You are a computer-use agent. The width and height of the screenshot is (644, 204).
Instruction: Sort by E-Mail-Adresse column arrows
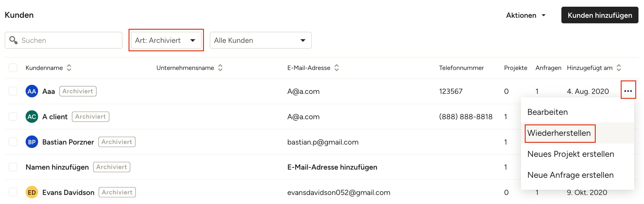(337, 68)
